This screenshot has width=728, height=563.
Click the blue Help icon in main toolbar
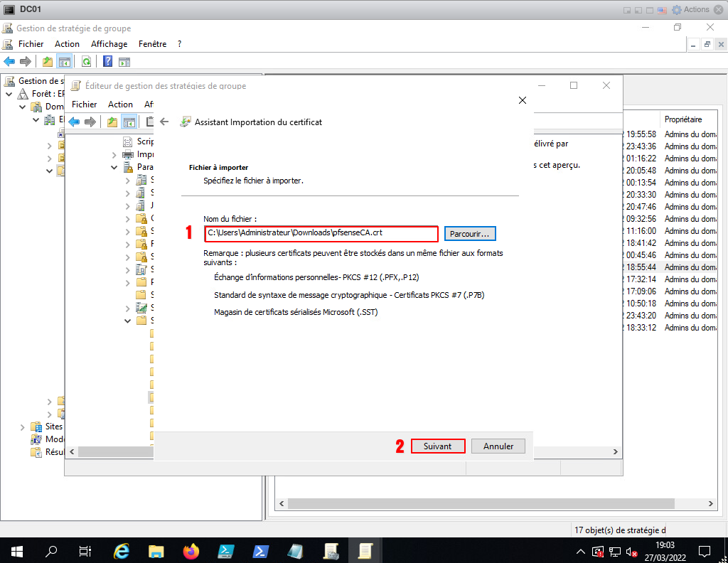point(108,61)
